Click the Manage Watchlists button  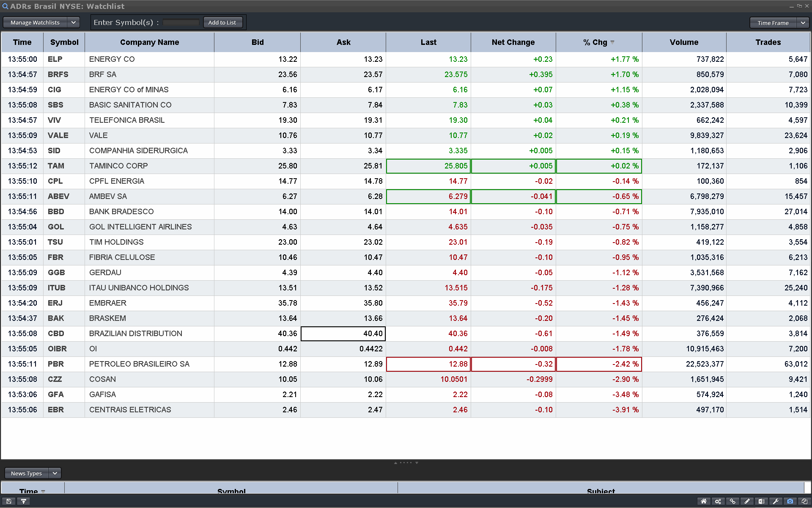point(35,22)
